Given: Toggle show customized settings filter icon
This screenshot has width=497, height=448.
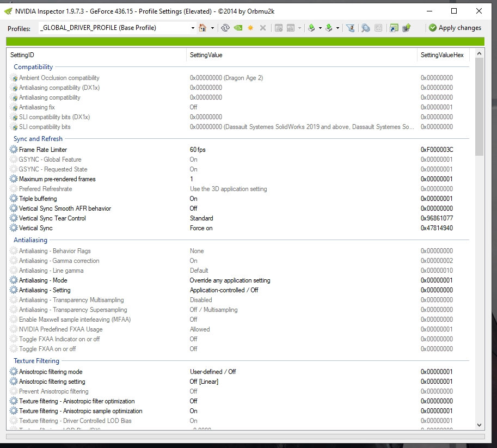Looking at the screenshot, I should pos(350,28).
